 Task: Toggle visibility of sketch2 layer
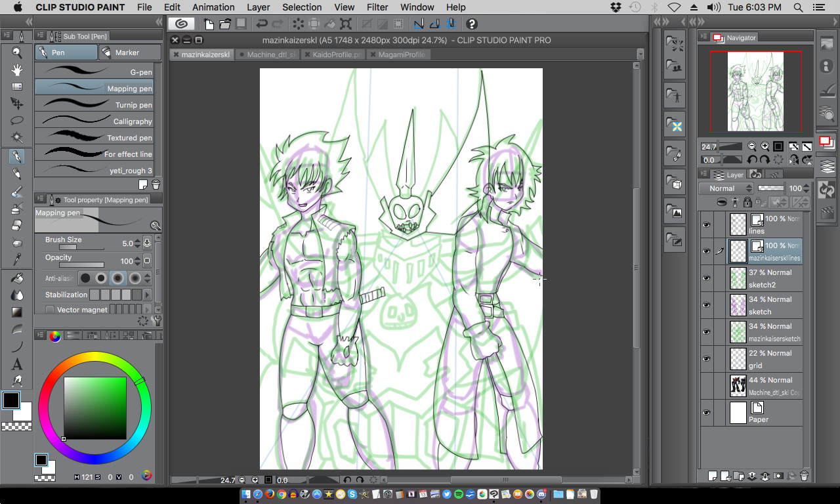point(707,278)
